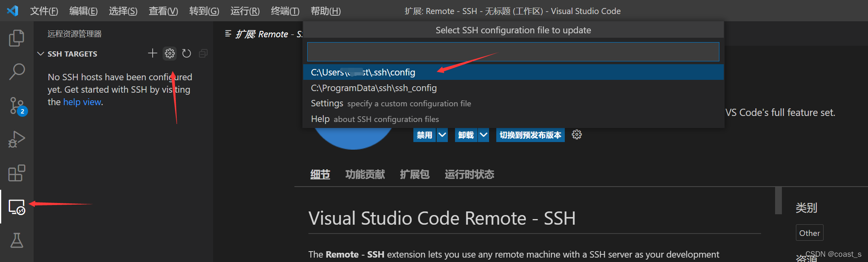The height and width of the screenshot is (262, 868).
Task: Open Source Control view with badge 2
Action: [17, 106]
